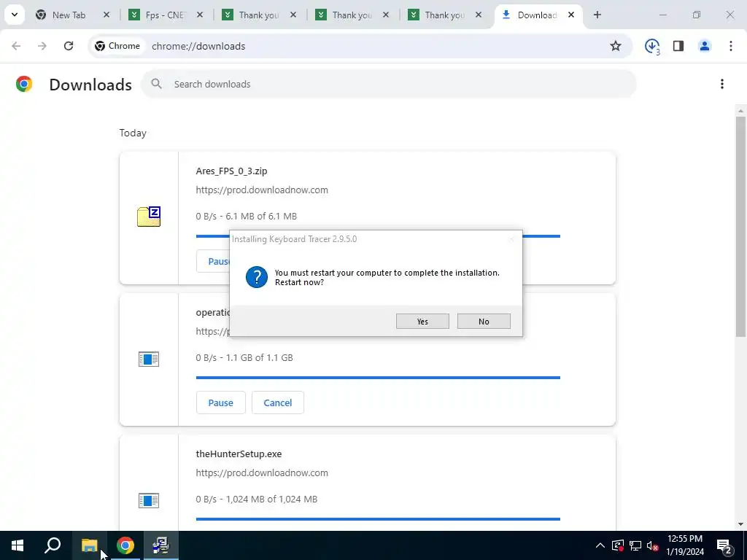The height and width of the screenshot is (560, 747).
Task: Open the taskbar clock and date
Action: coord(685,545)
